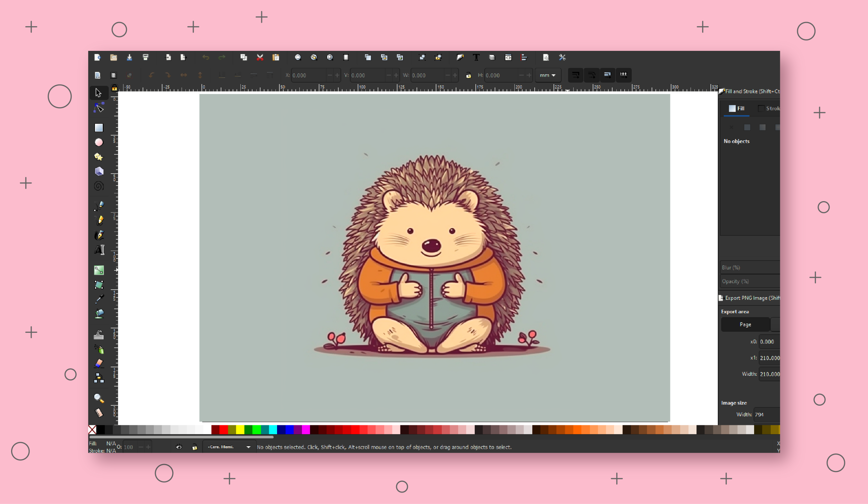Toggle layer visibility eye in status bar

[179, 447]
